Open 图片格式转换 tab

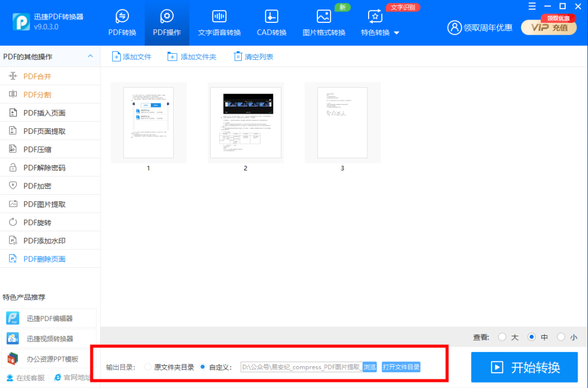(323, 23)
